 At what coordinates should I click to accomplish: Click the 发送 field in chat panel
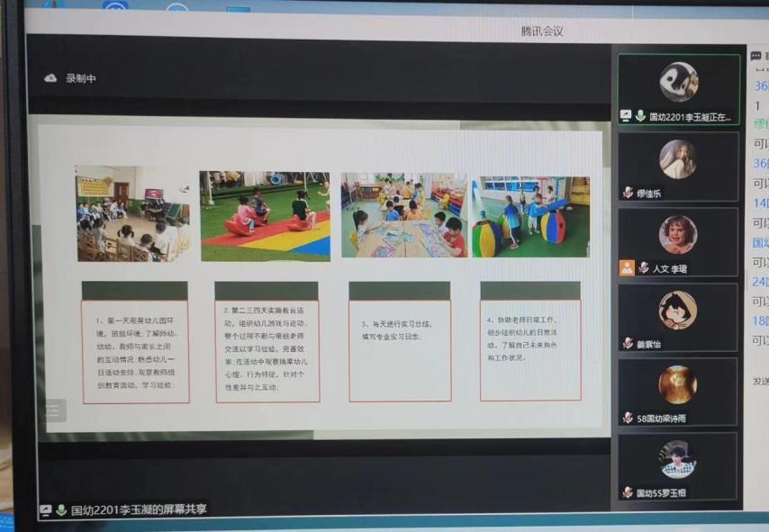coord(760,381)
